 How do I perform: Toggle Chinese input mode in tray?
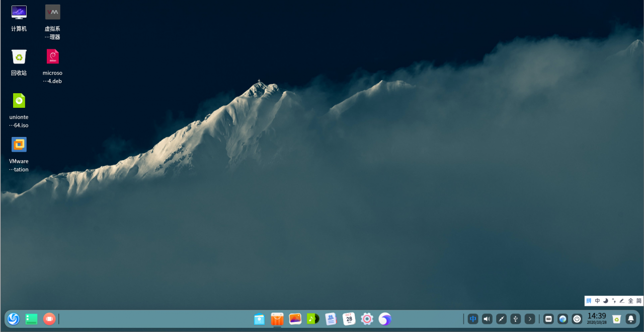(x=472, y=319)
